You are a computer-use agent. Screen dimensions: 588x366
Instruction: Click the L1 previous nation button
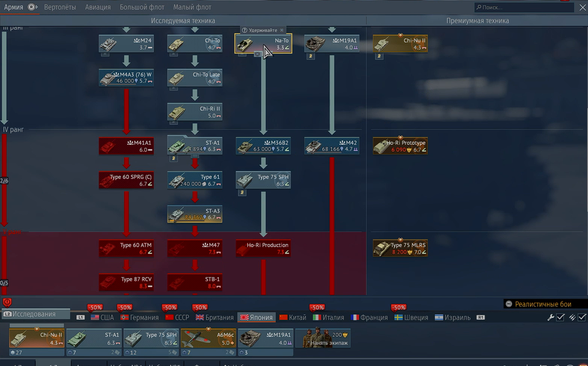coord(80,317)
